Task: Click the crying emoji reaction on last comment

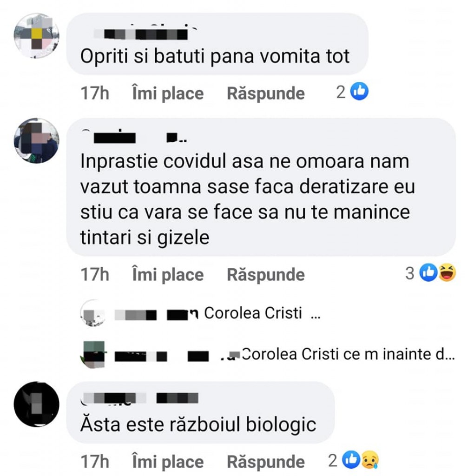Action: click(x=370, y=460)
